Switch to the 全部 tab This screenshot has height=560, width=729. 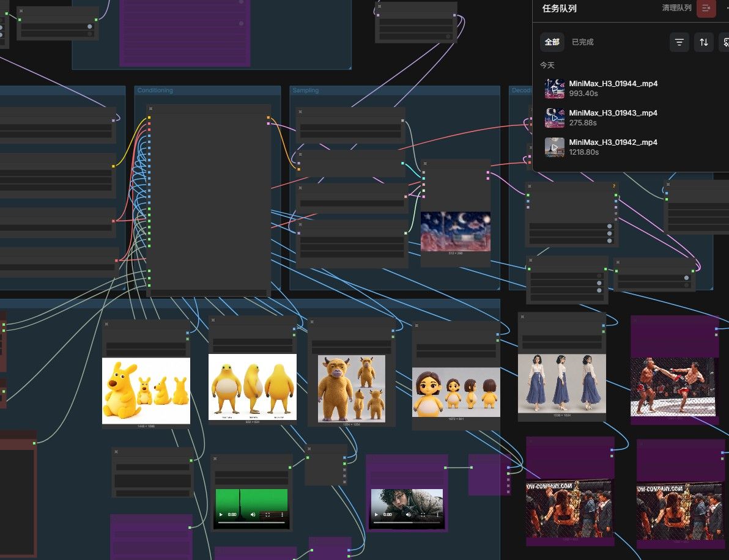coord(552,42)
